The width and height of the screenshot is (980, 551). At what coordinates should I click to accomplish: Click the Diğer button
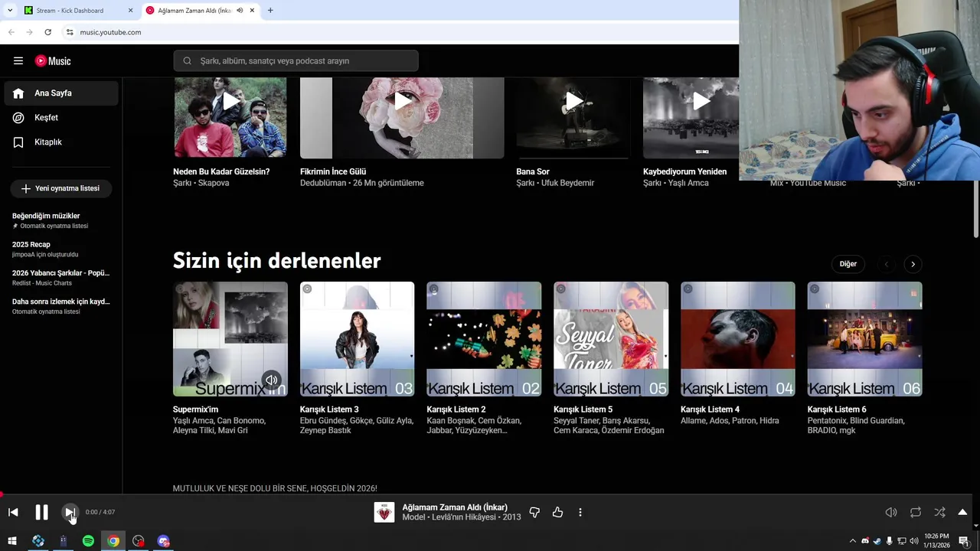(x=848, y=264)
